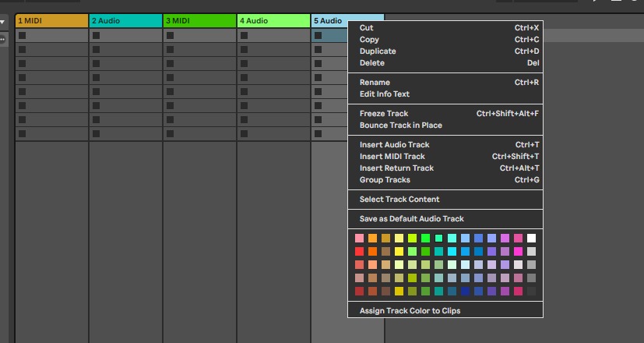644x343 pixels.
Task: Click the stop button in 3 MIDI's second clip slot
Action: coord(170,50)
